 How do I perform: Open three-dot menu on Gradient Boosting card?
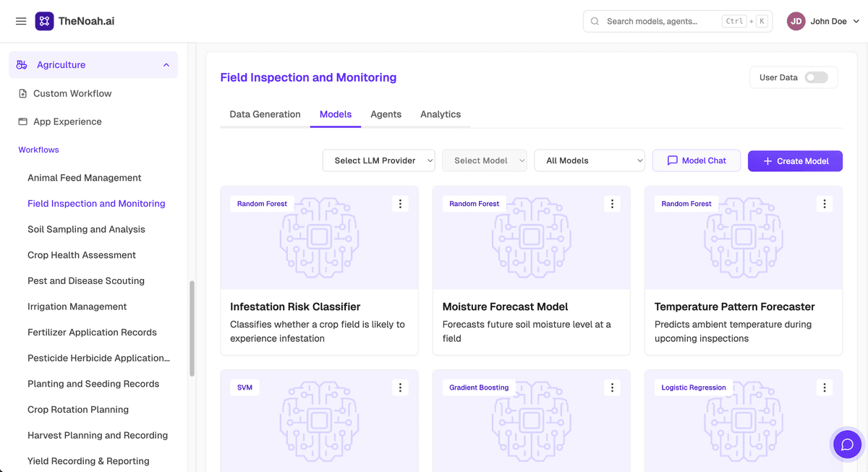coord(612,388)
